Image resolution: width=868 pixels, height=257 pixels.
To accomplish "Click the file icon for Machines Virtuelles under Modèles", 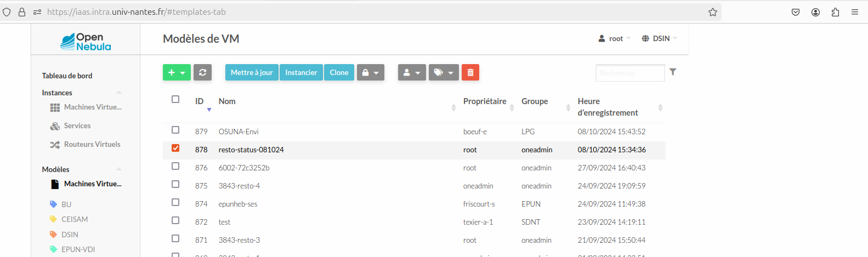I will coord(55,184).
